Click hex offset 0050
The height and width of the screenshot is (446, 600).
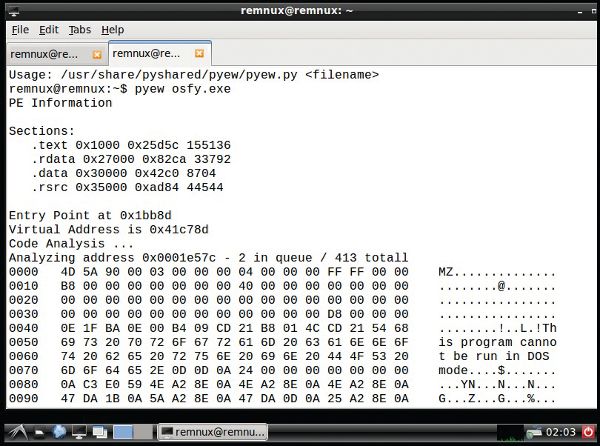(x=24, y=342)
